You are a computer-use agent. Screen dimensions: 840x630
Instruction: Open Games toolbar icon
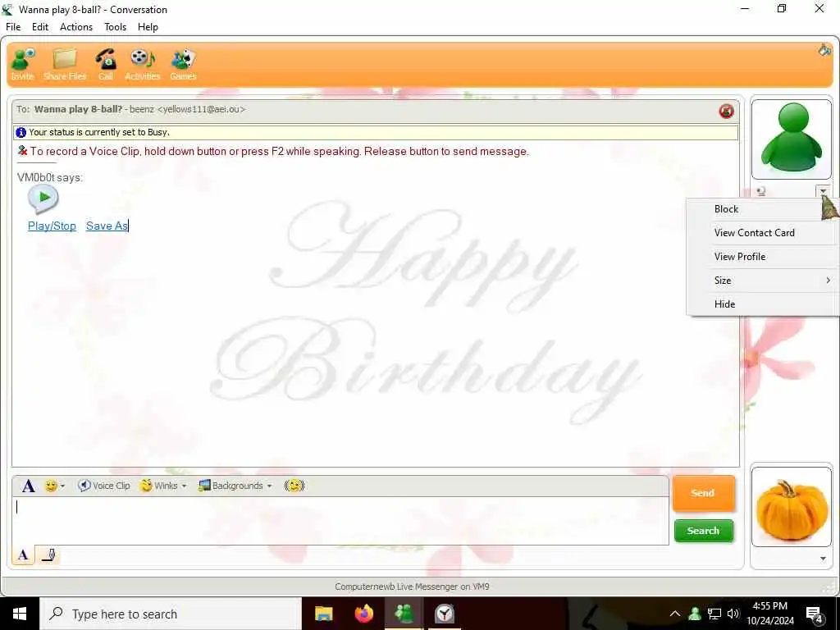pyautogui.click(x=183, y=64)
